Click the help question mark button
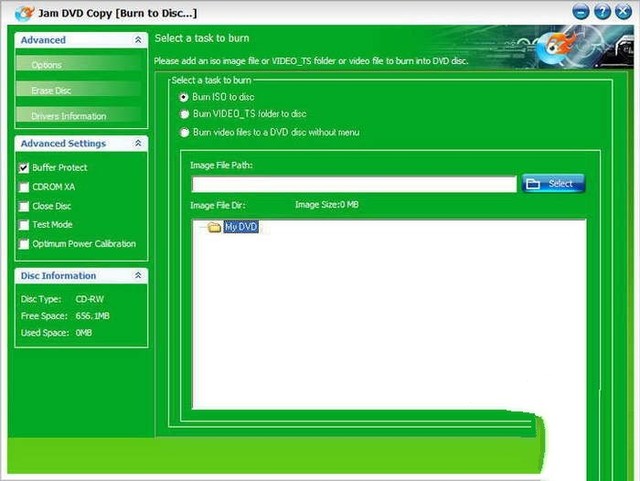The image size is (640, 481). click(x=602, y=11)
